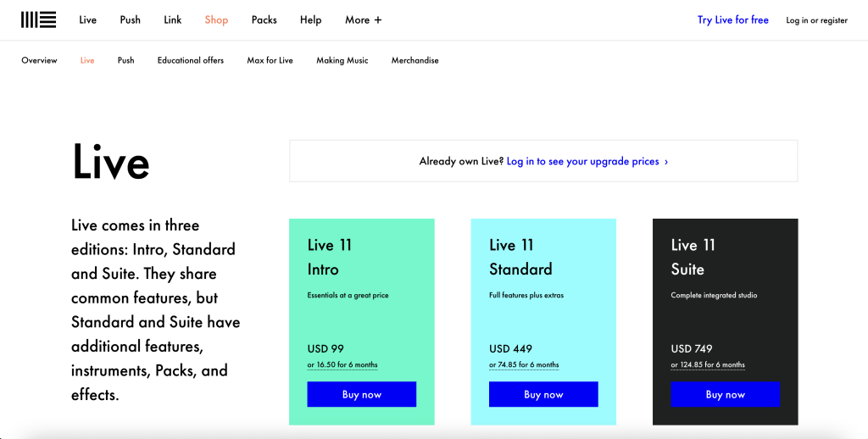Buy now for Live 11 Suite

(x=726, y=394)
